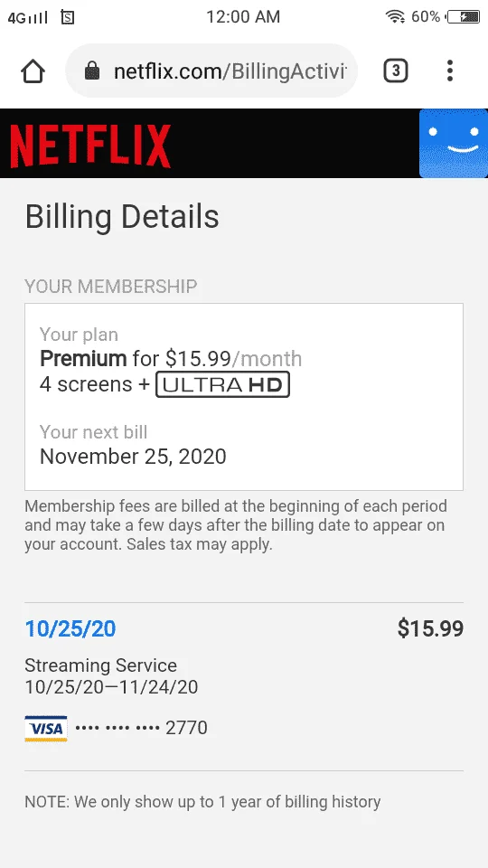488x868 pixels.
Task: Click the red Netflix logo
Action: pos(90,146)
